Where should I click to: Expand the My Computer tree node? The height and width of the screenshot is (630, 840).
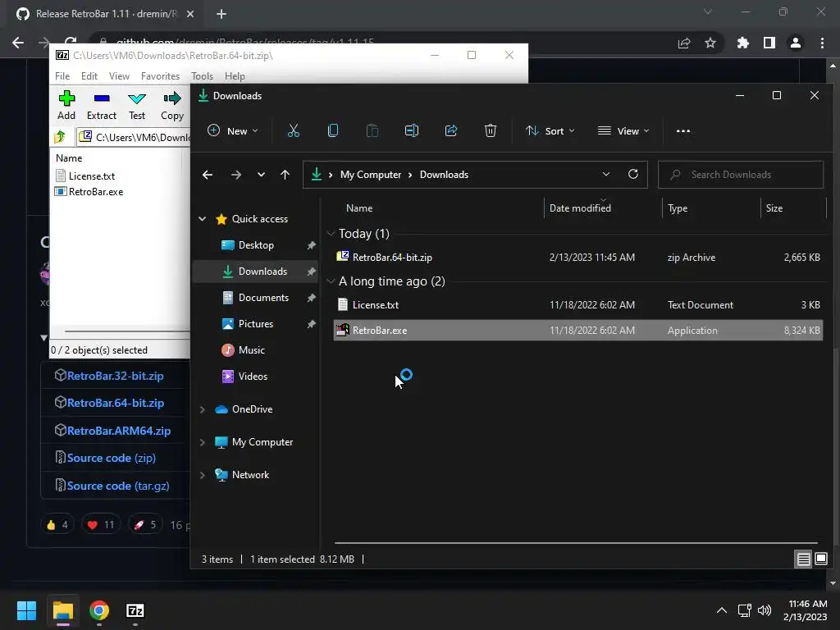[x=203, y=442]
